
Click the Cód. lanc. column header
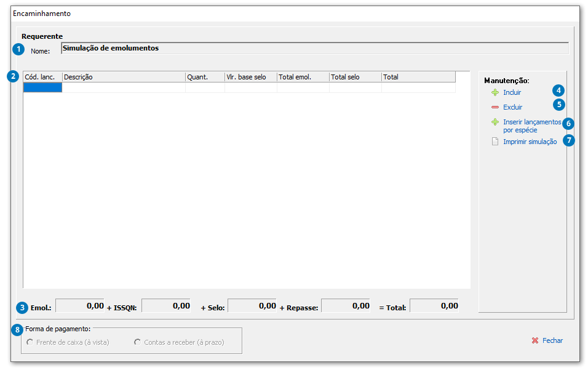click(43, 77)
